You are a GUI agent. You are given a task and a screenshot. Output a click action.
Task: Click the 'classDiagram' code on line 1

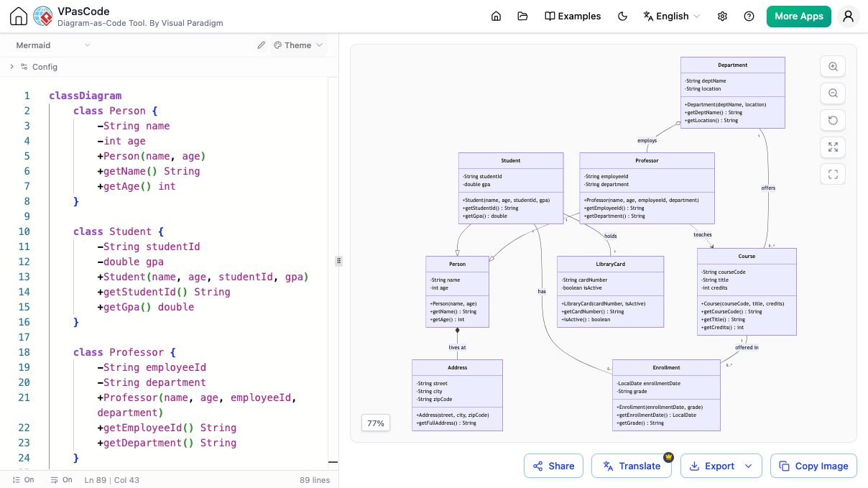85,96
